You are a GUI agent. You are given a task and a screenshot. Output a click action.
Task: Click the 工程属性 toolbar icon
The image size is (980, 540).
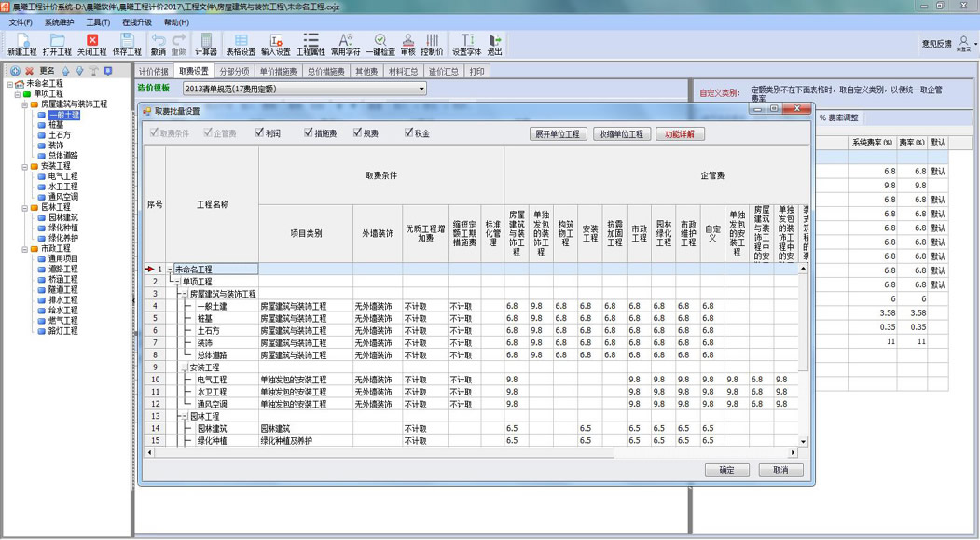click(311, 41)
